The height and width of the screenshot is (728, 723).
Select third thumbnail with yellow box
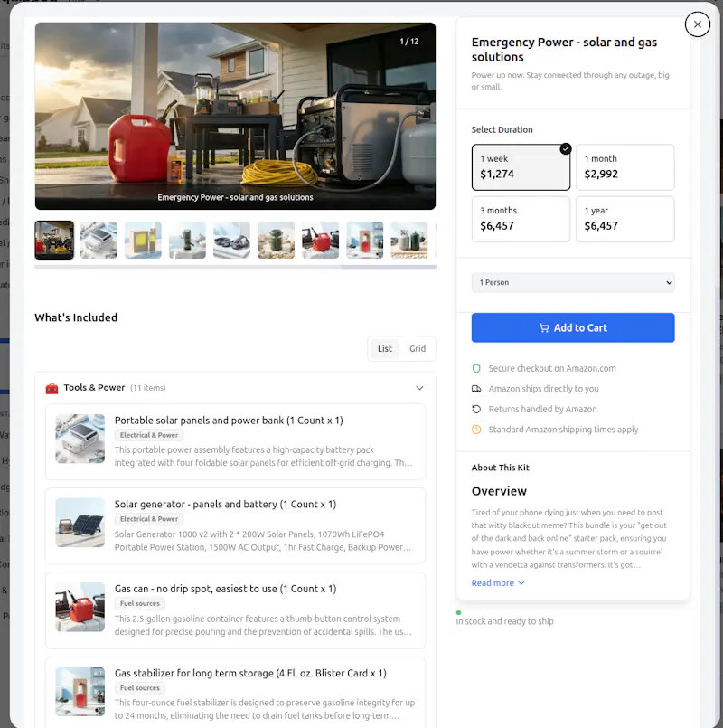pos(143,240)
